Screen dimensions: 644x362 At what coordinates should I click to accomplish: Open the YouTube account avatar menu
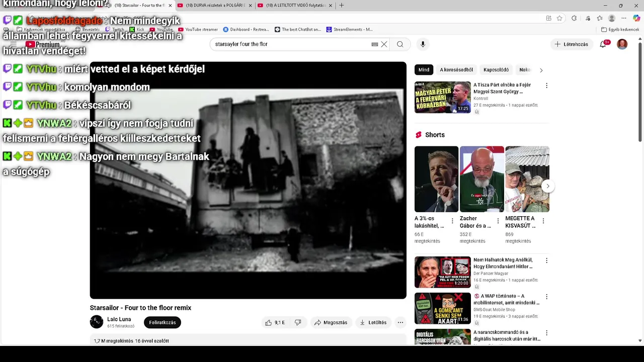tap(622, 44)
